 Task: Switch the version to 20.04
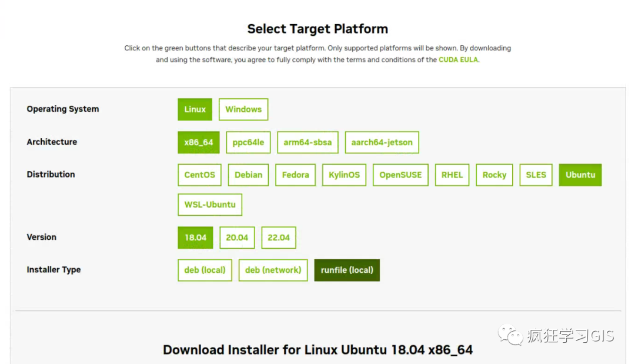point(237,237)
